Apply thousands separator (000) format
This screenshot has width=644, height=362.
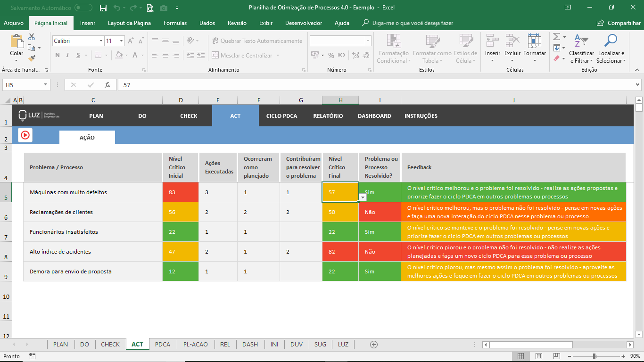[x=342, y=55]
